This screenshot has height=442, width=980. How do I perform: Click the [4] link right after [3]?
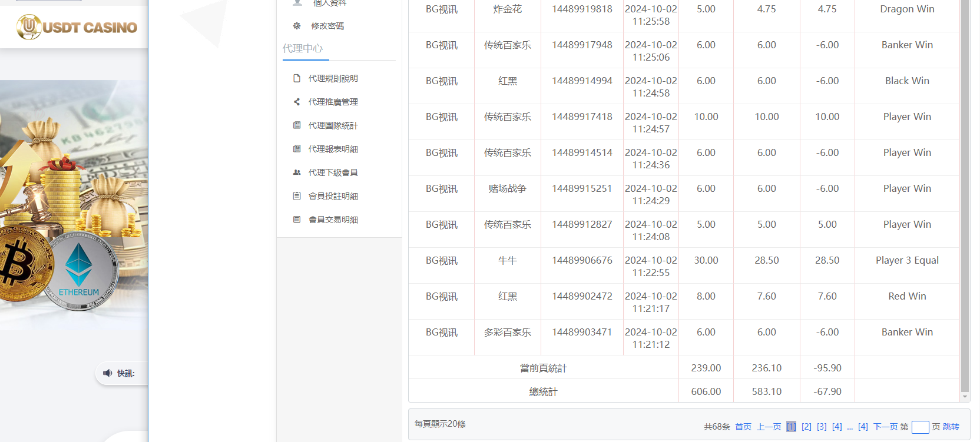(x=837, y=427)
